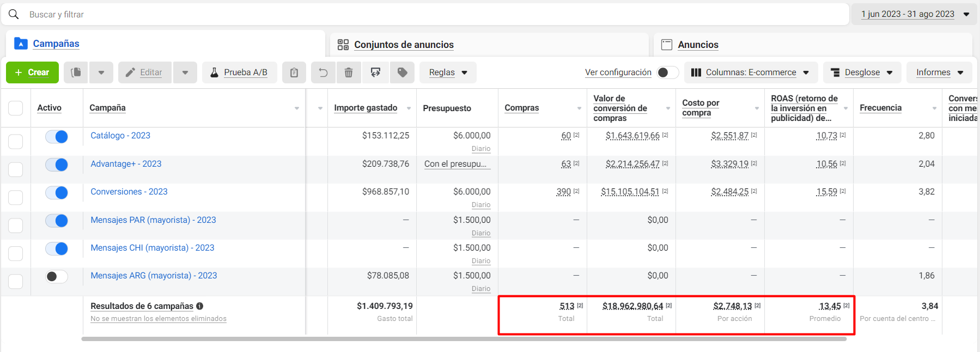The image size is (980, 352).
Task: Switch to the Anuncios tab
Action: [697, 45]
